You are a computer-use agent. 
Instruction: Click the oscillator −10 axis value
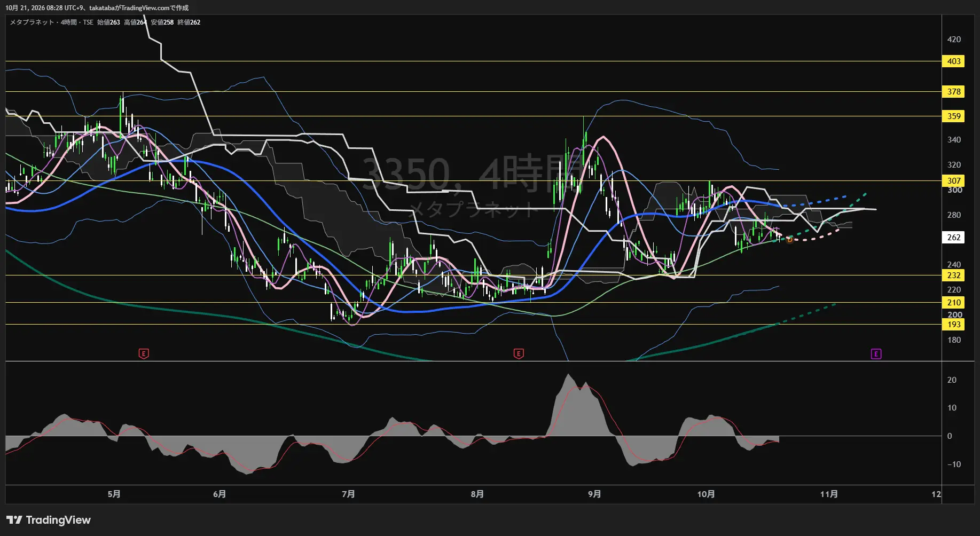coord(954,464)
